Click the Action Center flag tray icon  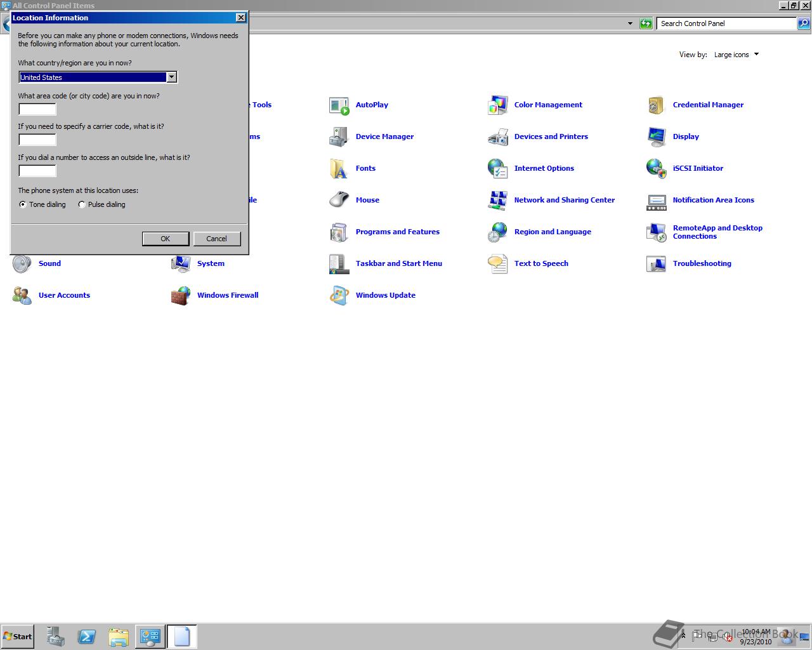[698, 636]
